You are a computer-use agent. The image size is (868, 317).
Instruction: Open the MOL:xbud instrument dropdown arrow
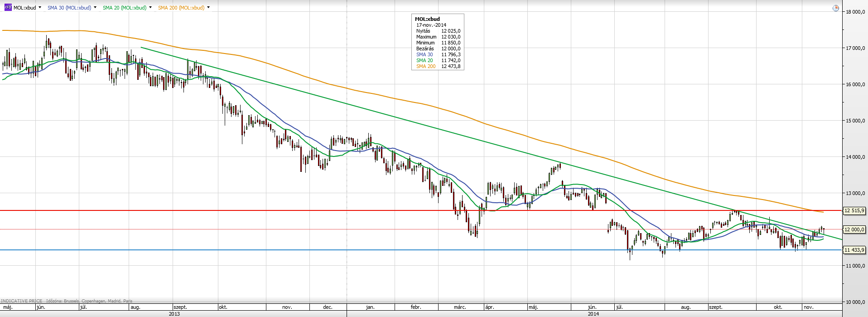[x=40, y=8]
